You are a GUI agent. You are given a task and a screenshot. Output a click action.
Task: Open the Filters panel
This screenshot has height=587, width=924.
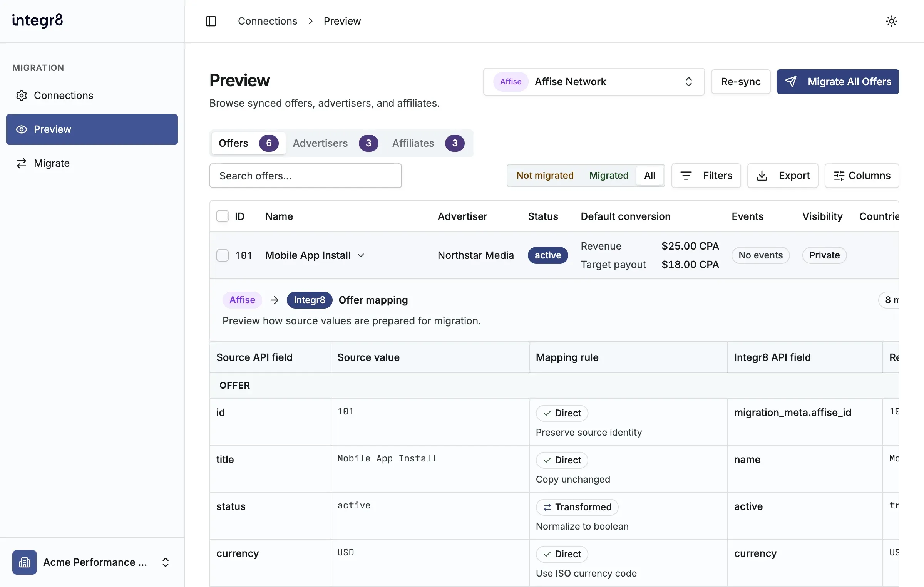click(706, 176)
